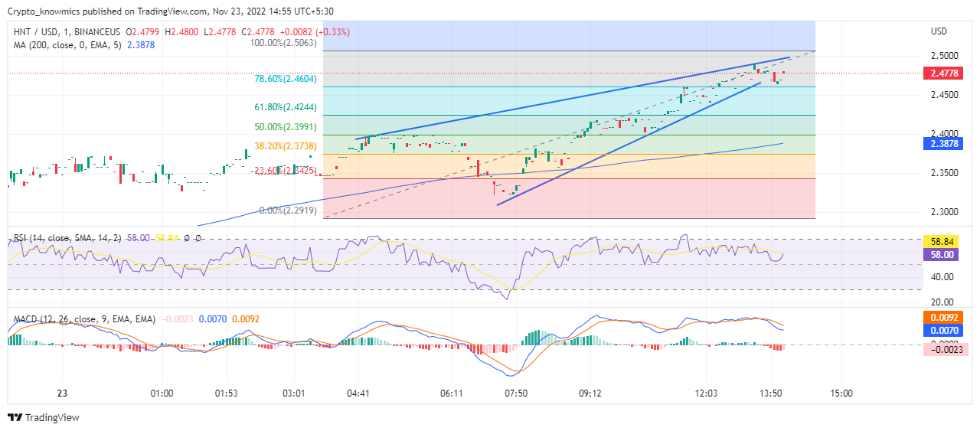Click the 01:00 time axis label
The height and width of the screenshot is (431, 980).
point(162,393)
